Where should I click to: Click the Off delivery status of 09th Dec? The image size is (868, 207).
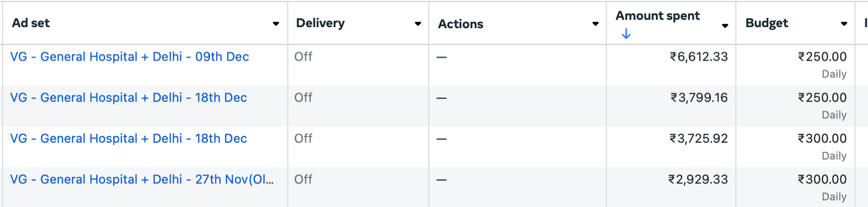pos(303,57)
